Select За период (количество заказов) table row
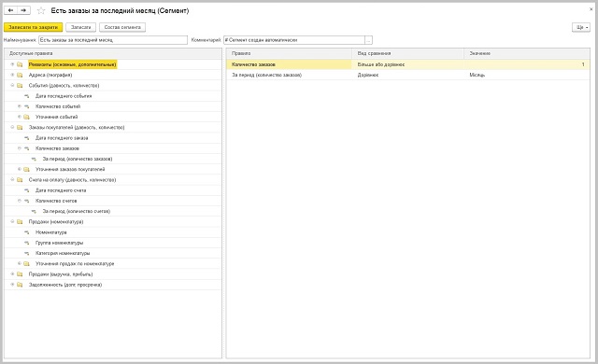Image resolution: width=598 pixels, height=364 pixels. (x=408, y=75)
